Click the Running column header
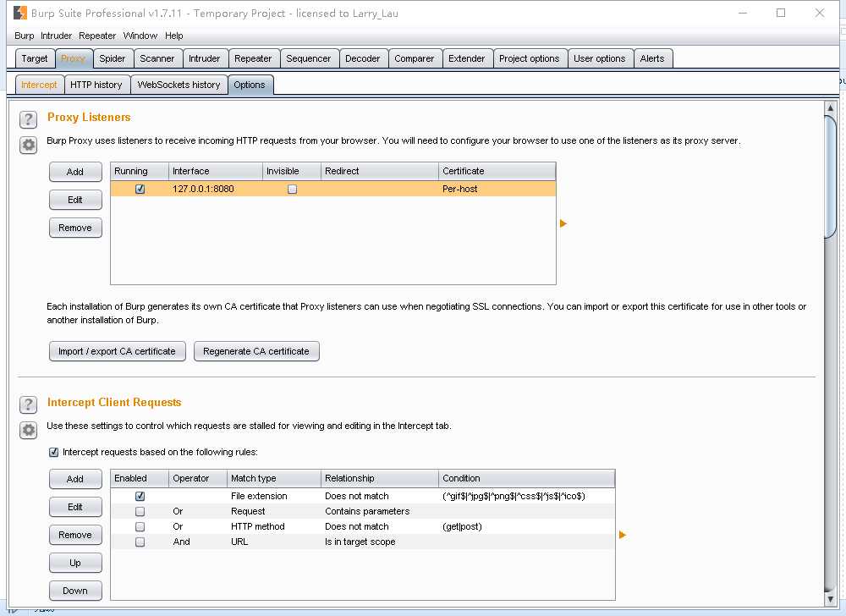This screenshot has height=616, width=846. (x=140, y=171)
